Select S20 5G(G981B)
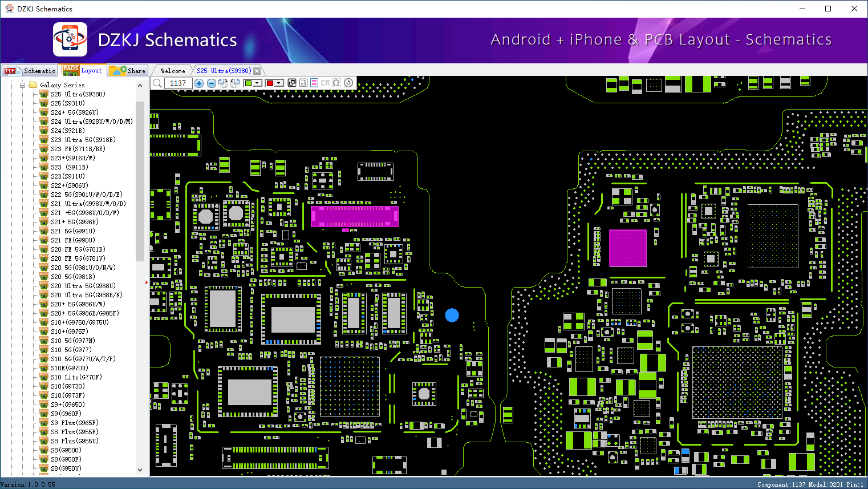Screen dimensions: 868x489 coord(72,277)
